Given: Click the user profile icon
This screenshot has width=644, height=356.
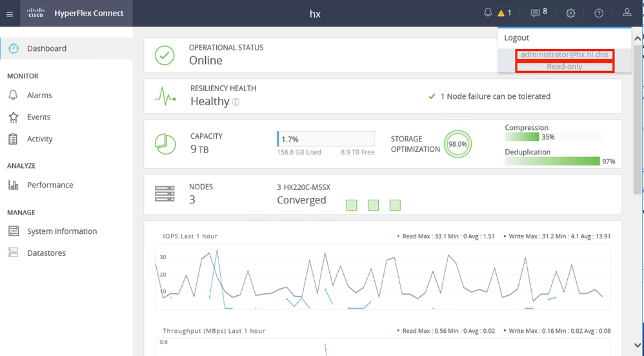Looking at the screenshot, I should (627, 13).
